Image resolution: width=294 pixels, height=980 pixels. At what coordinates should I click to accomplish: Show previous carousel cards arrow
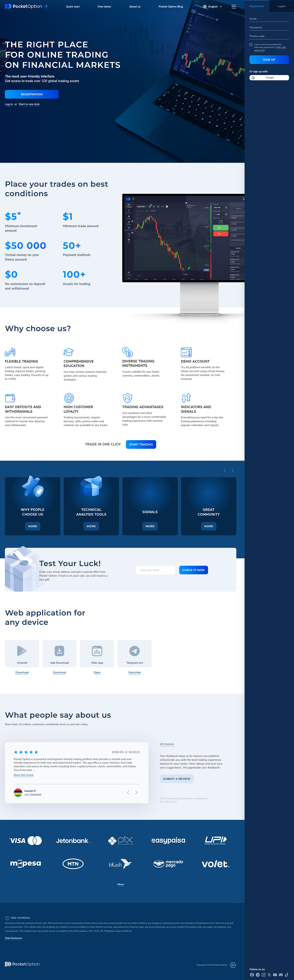click(225, 470)
